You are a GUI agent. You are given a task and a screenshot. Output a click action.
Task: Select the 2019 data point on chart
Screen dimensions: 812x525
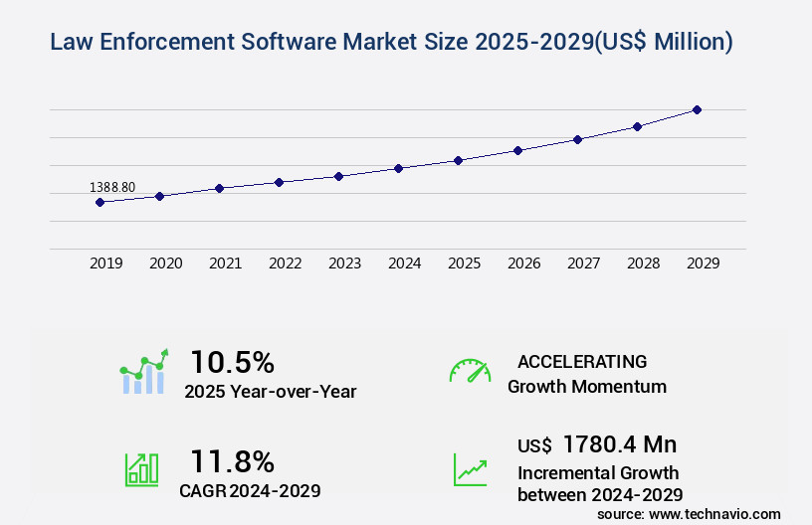click(100, 202)
